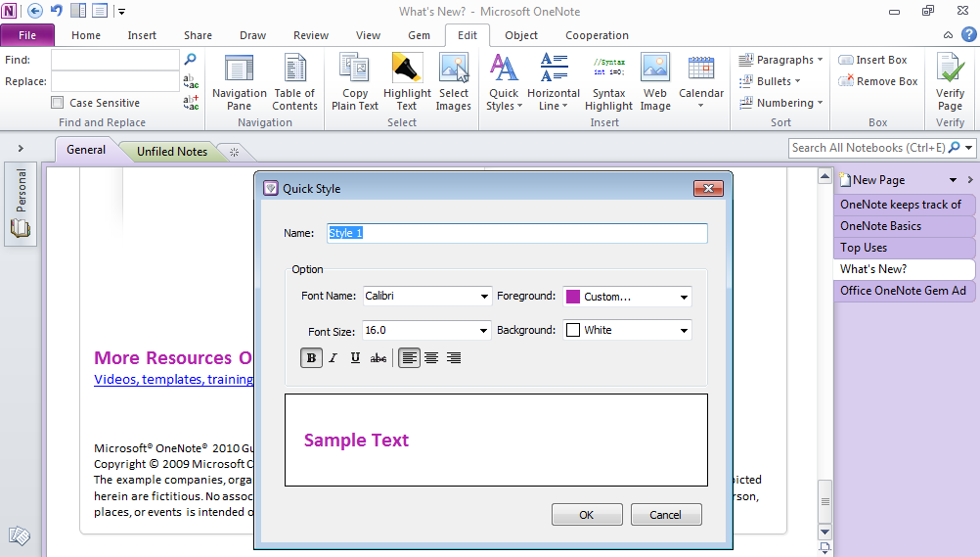Toggle Strikethrough in Quick Style dialog
Screen dimensions: 980x557
pyautogui.click(x=379, y=358)
